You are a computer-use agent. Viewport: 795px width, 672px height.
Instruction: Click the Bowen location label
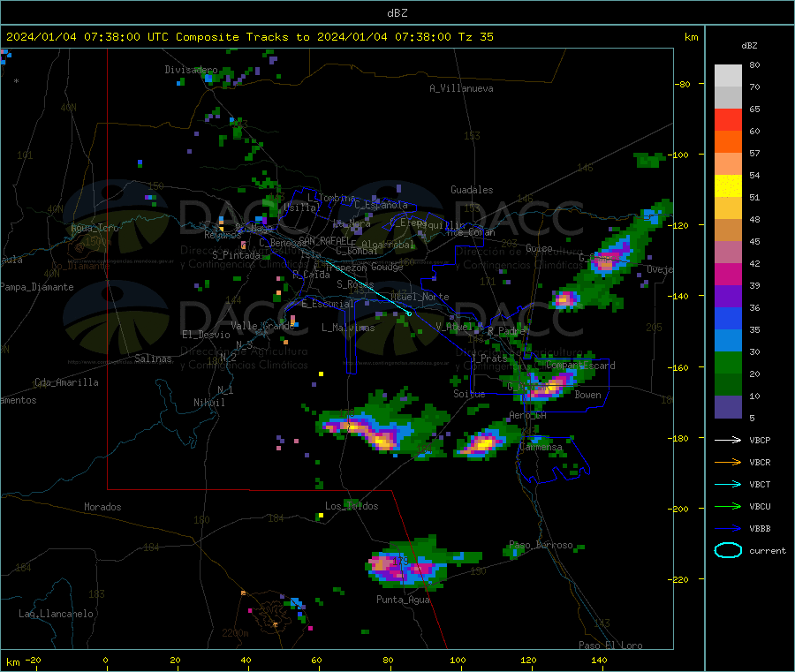(x=587, y=395)
